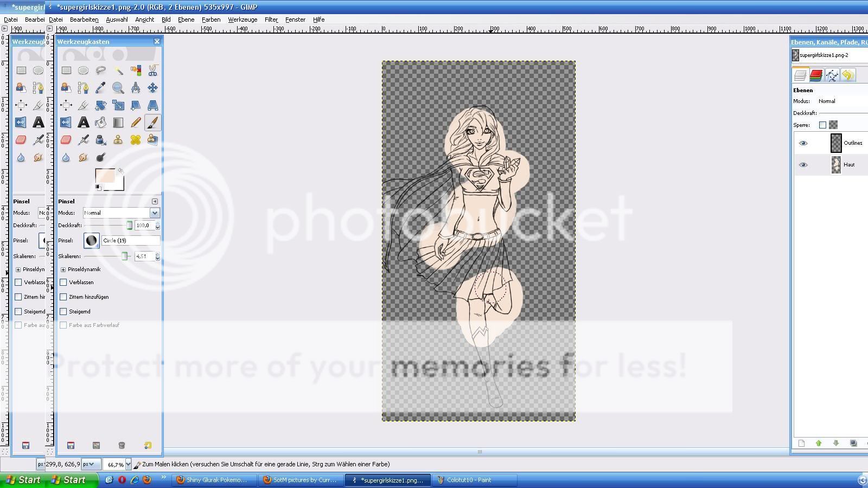Hide the Outlines layer

click(803, 143)
